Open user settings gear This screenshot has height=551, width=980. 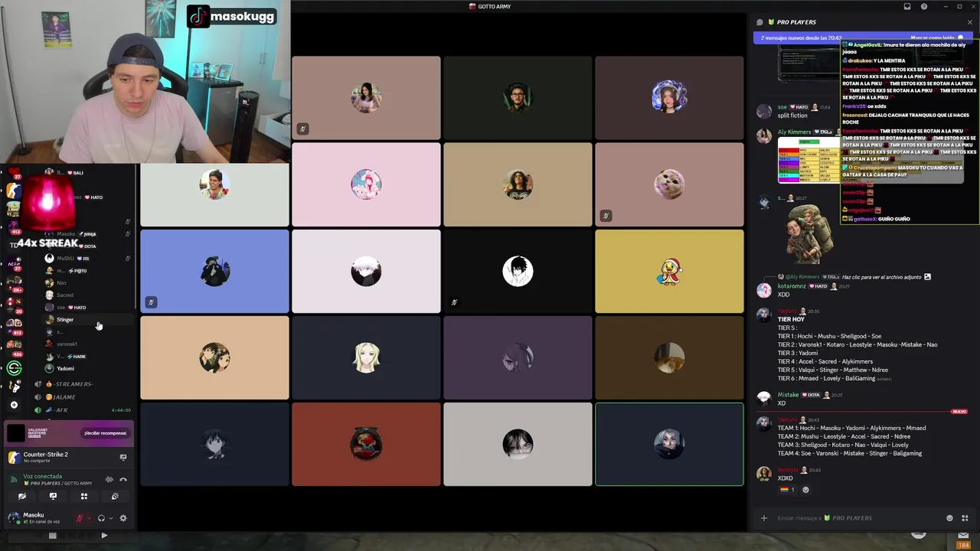(x=123, y=518)
